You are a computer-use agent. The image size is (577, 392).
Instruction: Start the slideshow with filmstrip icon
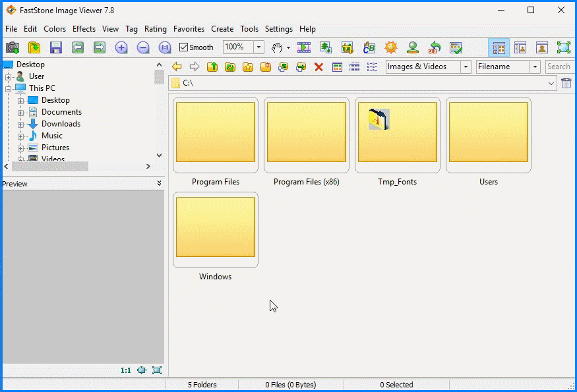tap(304, 47)
